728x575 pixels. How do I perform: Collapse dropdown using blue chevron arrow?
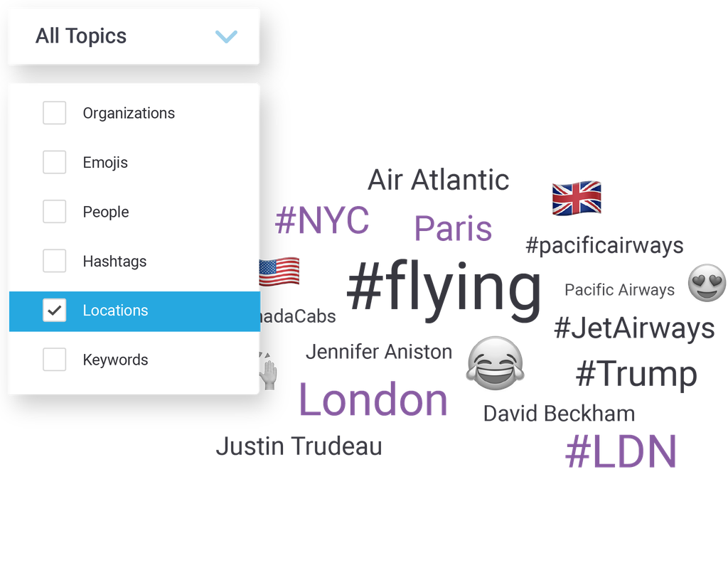[227, 36]
